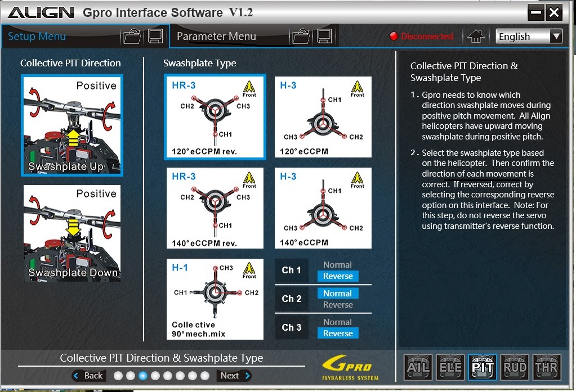
Task: Save icon beside Parameter Menu
Action: point(324,37)
